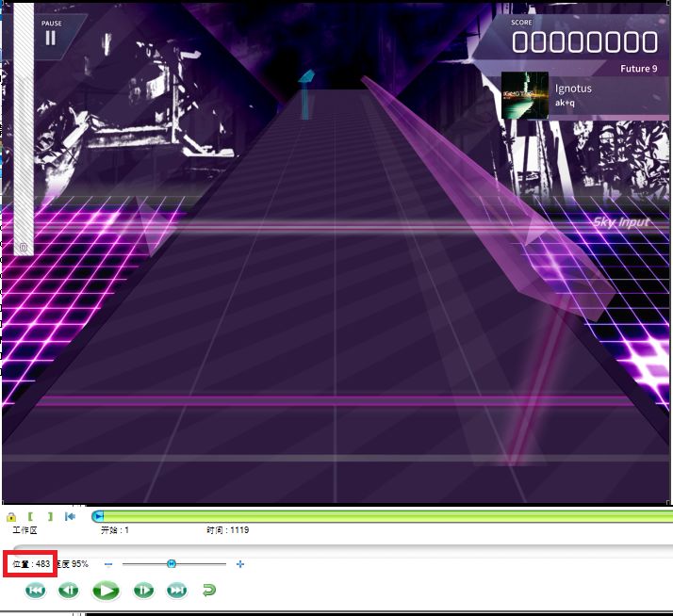Step back one frame

pyautogui.click(x=68, y=591)
